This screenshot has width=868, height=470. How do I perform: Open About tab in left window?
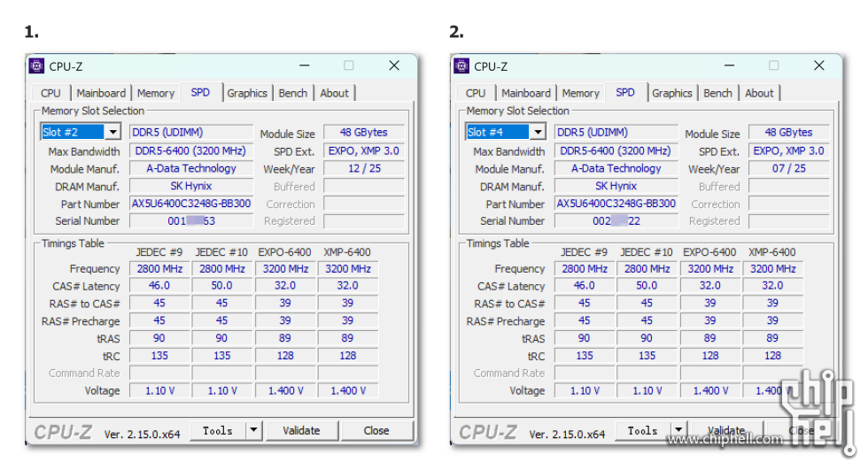[x=335, y=94]
